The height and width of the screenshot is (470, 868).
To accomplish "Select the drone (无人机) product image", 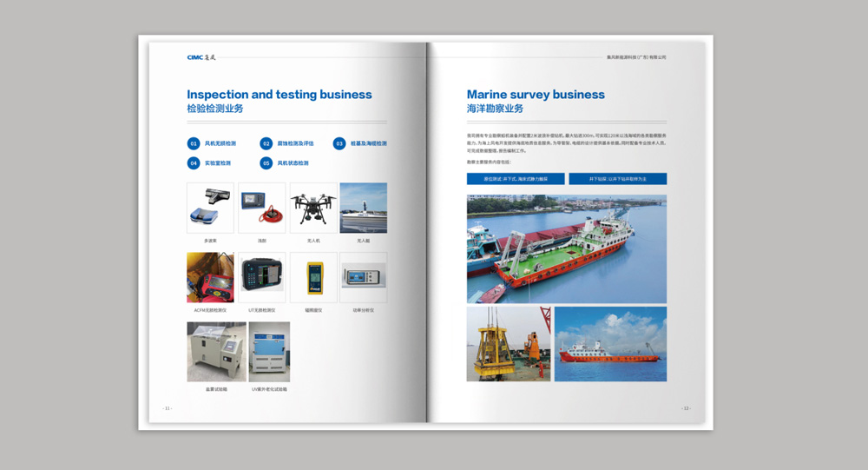I will tap(312, 208).
